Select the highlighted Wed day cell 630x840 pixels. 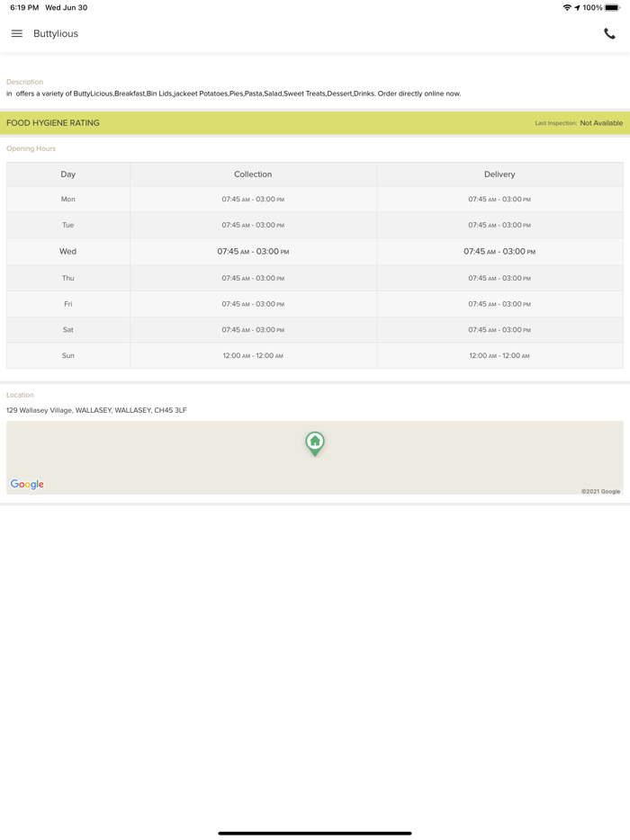[x=68, y=251]
